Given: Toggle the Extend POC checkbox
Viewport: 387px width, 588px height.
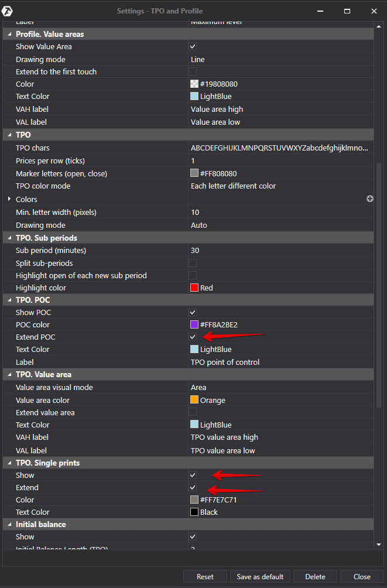Looking at the screenshot, I should click(193, 337).
